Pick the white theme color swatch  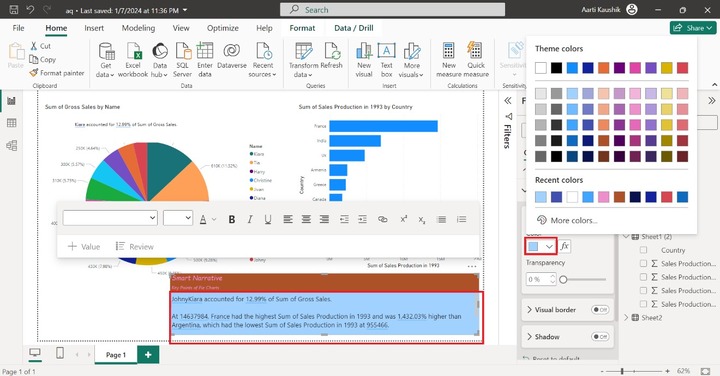coord(541,68)
